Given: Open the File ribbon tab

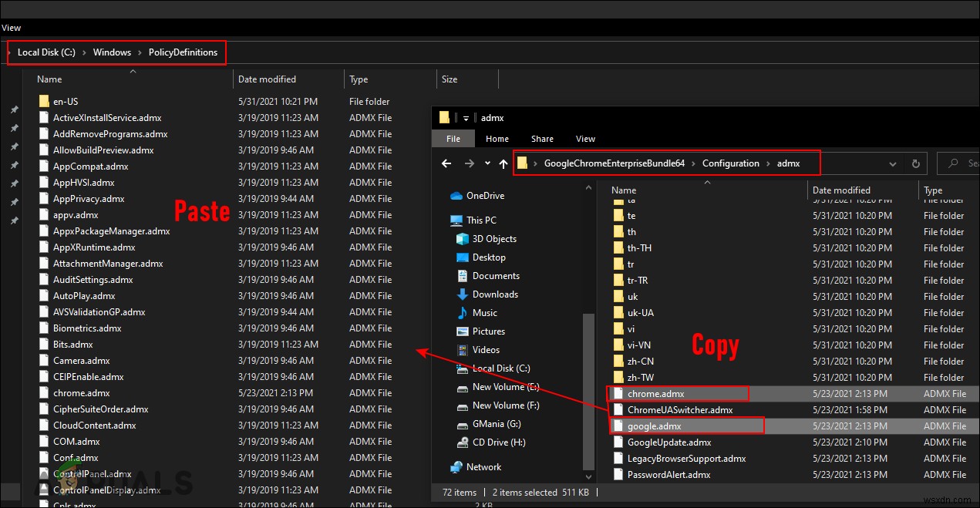Looking at the screenshot, I should point(453,139).
